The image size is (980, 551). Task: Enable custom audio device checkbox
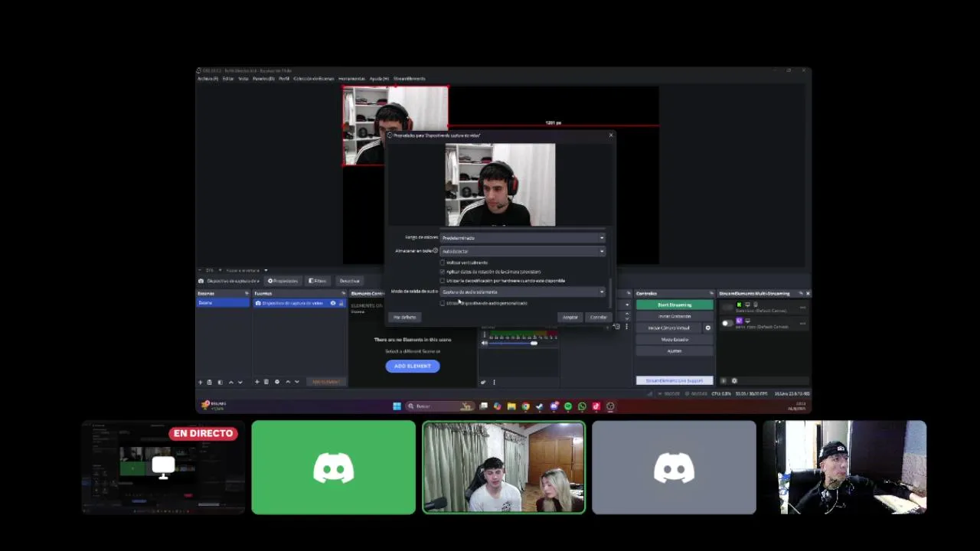point(443,303)
